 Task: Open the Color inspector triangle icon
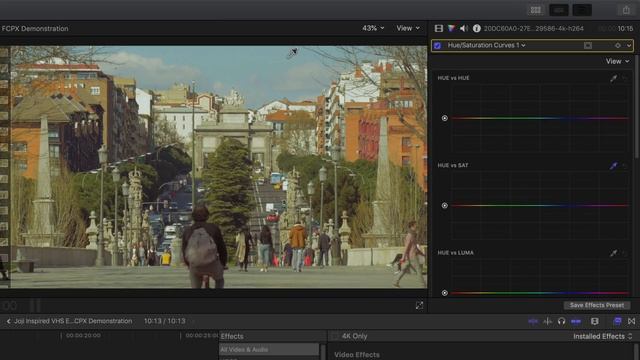pyautogui.click(x=451, y=28)
